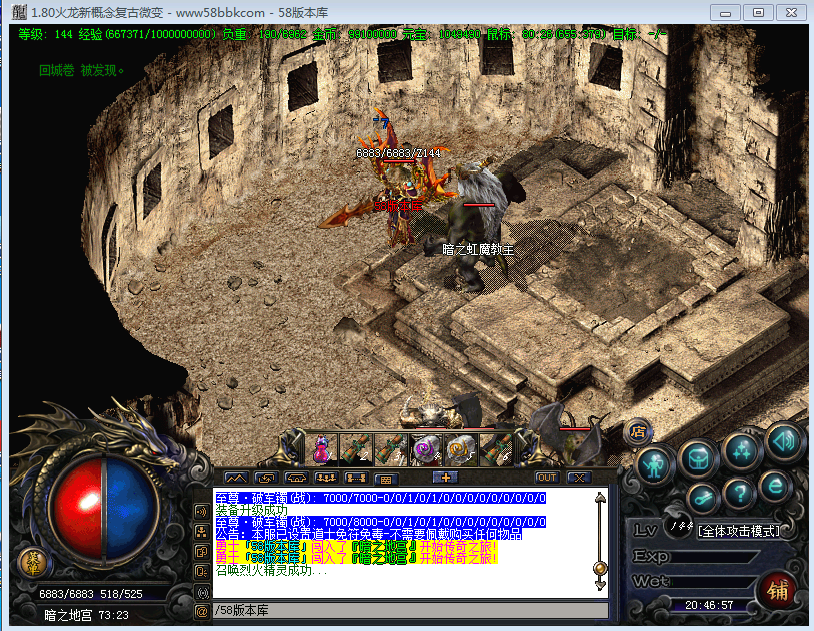Image resolution: width=814 pixels, height=631 pixels.
Task: Toggle the speaking person chat channel
Action: point(201,572)
